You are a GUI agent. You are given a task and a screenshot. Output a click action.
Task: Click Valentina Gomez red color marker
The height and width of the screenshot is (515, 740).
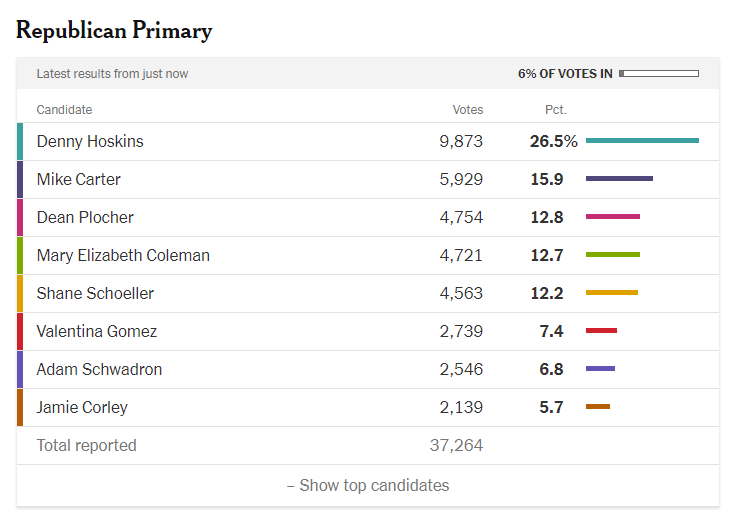[x=20, y=331]
